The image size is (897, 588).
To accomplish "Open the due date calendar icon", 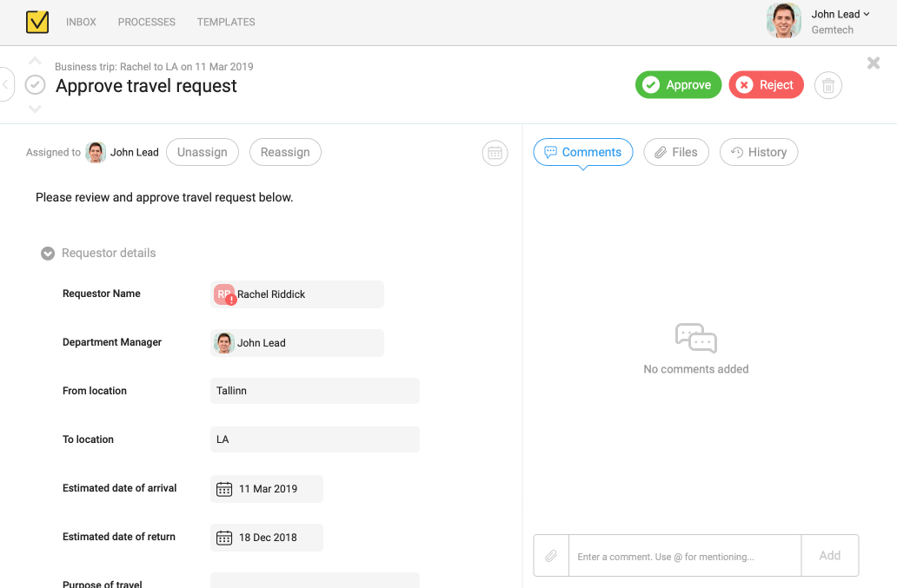I will tap(495, 153).
